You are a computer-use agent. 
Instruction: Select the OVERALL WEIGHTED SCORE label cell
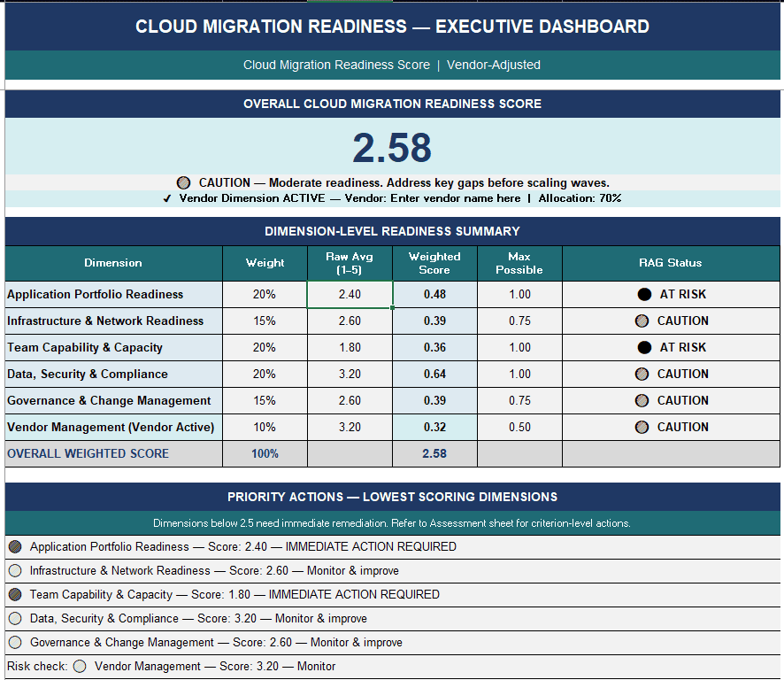113,453
